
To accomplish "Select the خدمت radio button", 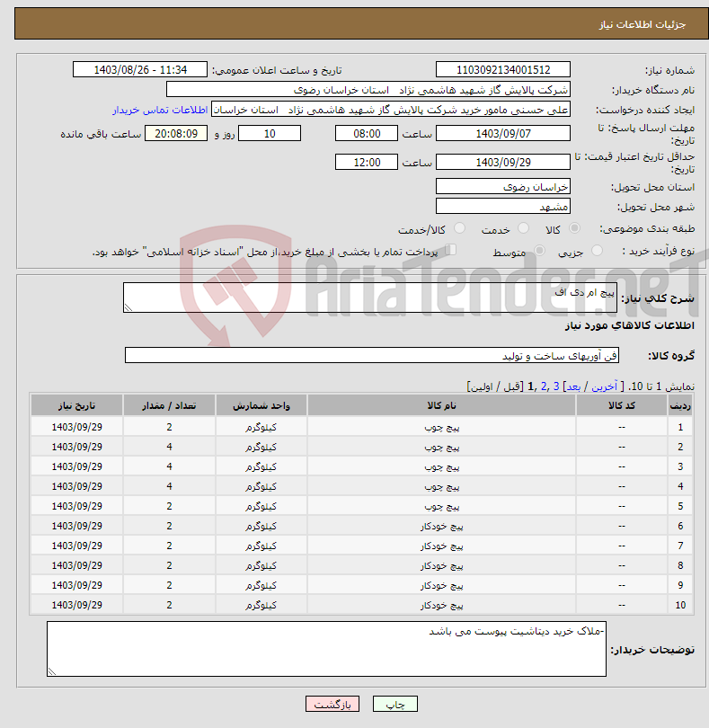I will (523, 228).
